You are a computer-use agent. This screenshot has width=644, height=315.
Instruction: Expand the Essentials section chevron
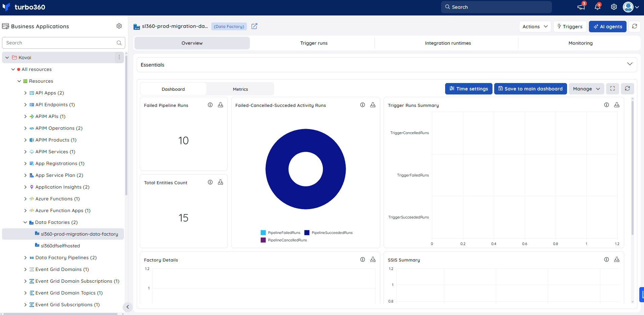[x=630, y=64]
